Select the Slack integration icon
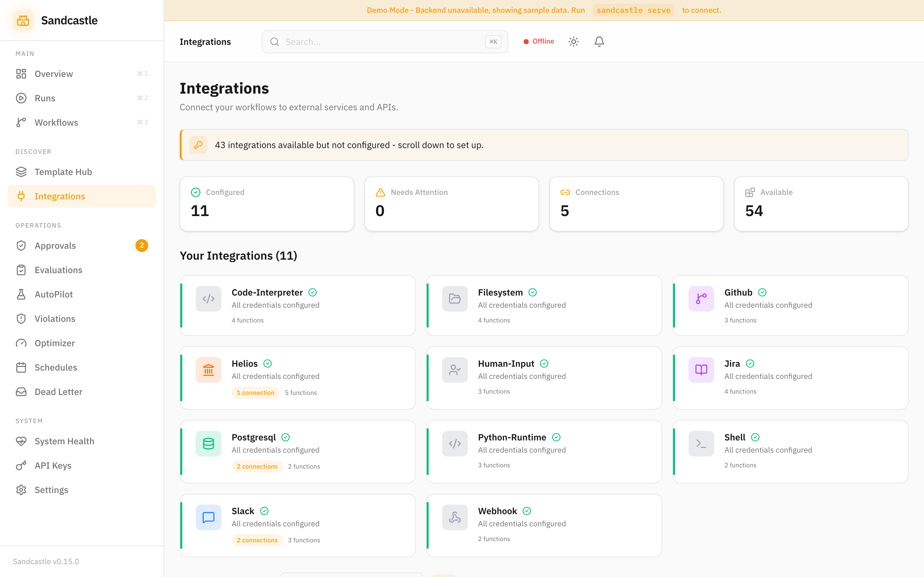The height and width of the screenshot is (577, 924). tap(209, 517)
